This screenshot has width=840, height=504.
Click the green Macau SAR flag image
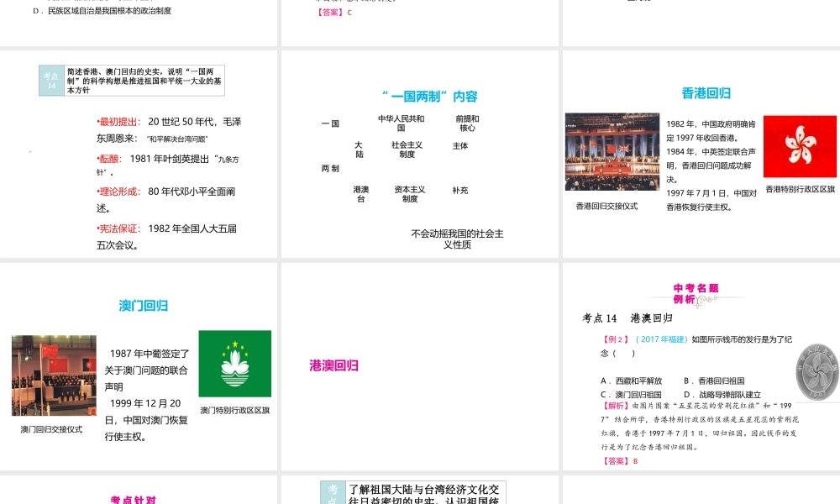tap(234, 364)
